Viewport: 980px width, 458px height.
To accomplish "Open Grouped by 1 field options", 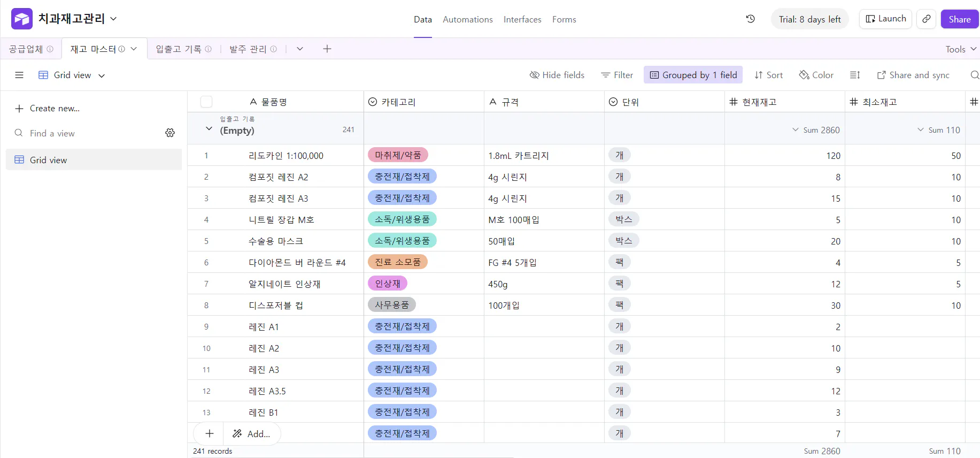I will click(x=693, y=75).
